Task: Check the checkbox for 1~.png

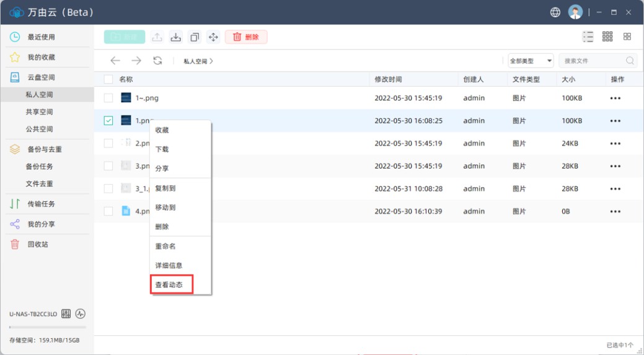Action: point(108,98)
